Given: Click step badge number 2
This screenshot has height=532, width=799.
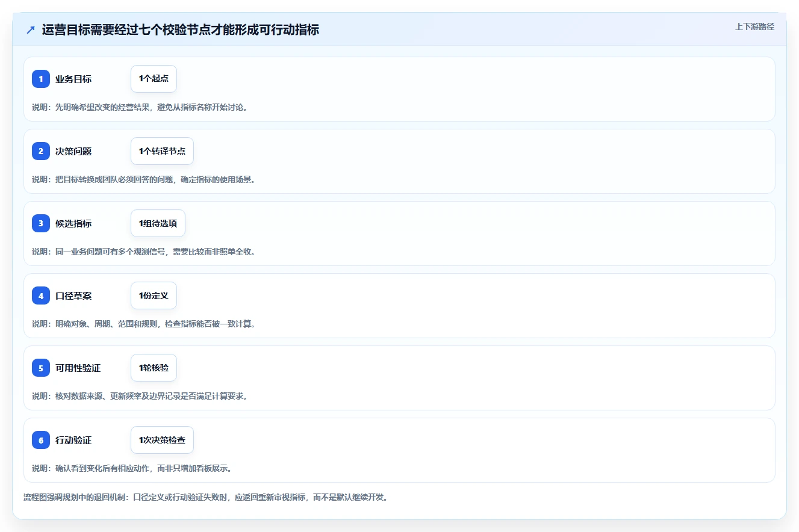Looking at the screenshot, I should [41, 151].
